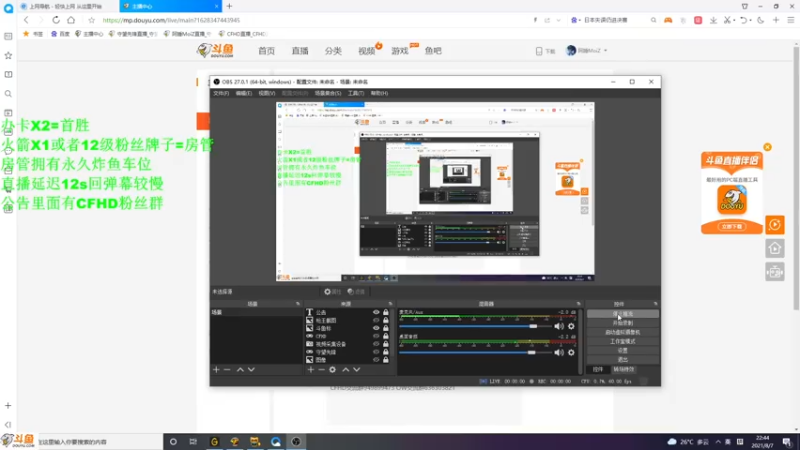The image size is (800, 450).
Task: Remove selected scene with minus icon
Action: [227, 369]
